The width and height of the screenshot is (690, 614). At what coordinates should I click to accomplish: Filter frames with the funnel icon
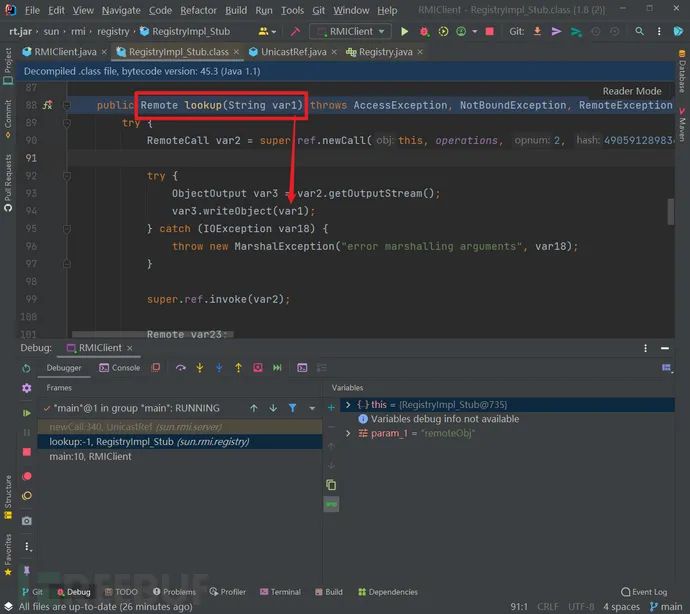point(293,408)
